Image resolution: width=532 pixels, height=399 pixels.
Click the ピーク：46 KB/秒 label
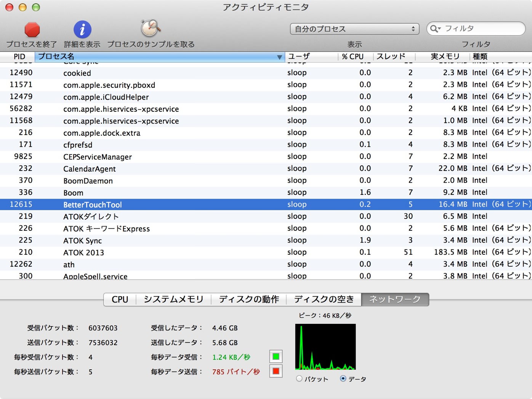tap(325, 315)
